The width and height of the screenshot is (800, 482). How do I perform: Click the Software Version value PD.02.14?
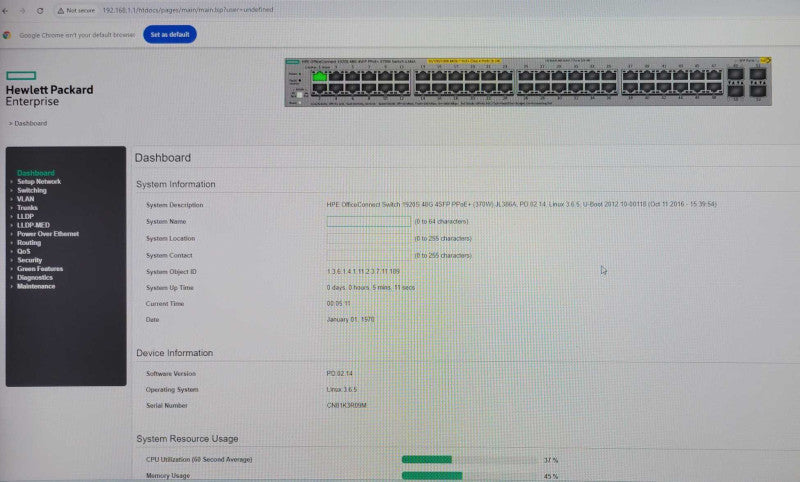339,373
